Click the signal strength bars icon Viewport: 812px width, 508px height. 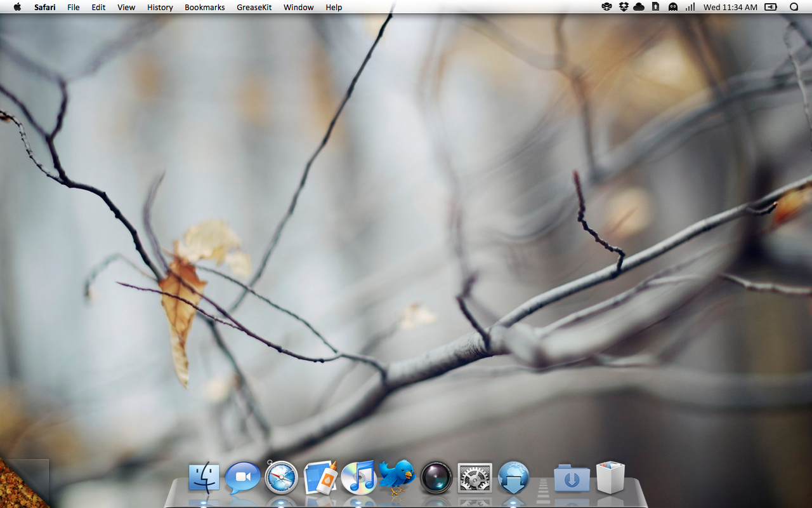(x=690, y=7)
